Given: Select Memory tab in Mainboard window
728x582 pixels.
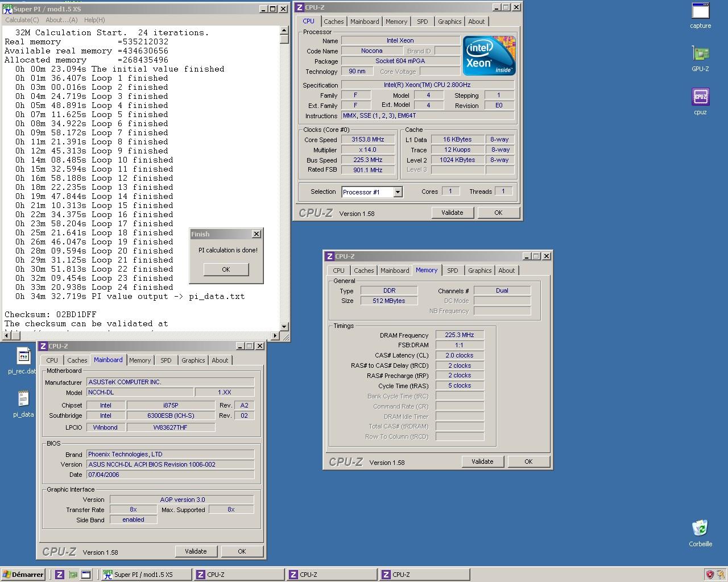Looking at the screenshot, I should pos(140,360).
